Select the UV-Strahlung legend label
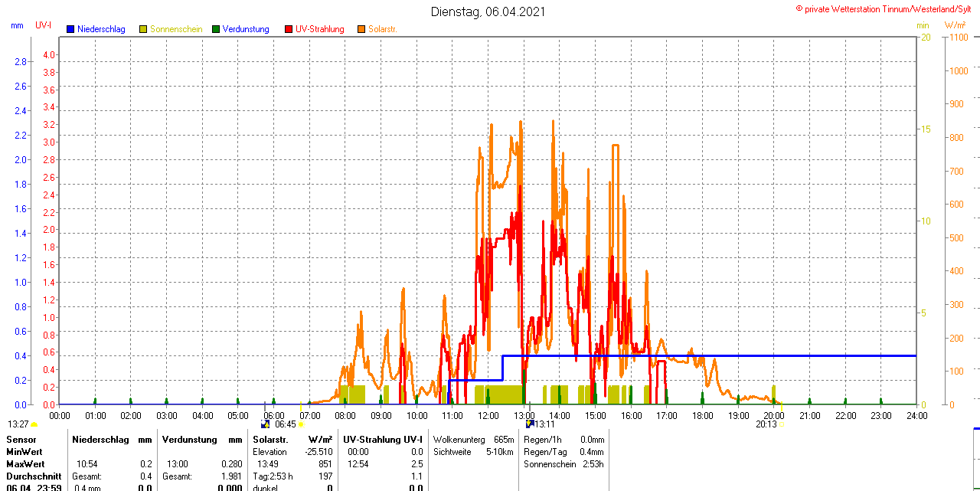Screen dimensions: 980x491 click(319, 29)
